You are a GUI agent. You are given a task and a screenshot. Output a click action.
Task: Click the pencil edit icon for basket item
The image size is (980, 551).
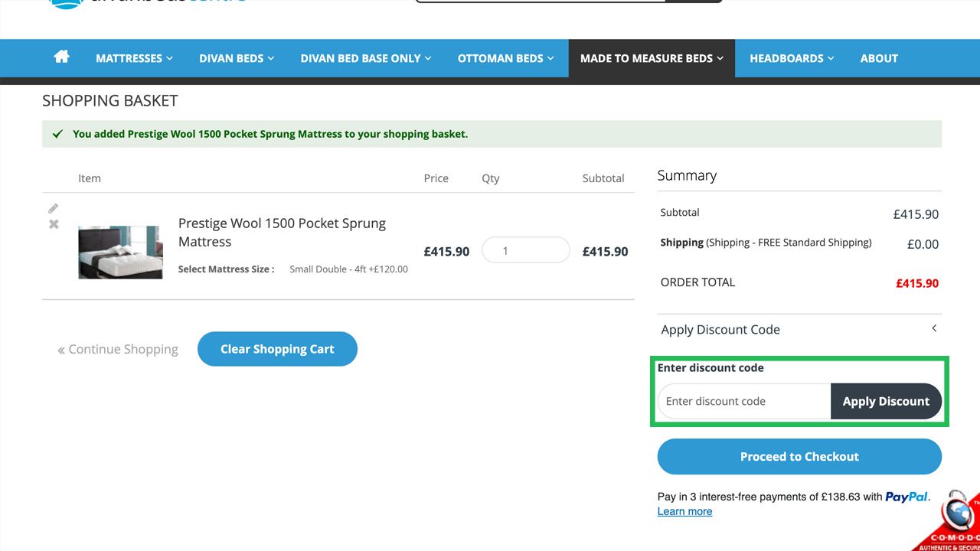[x=54, y=208]
